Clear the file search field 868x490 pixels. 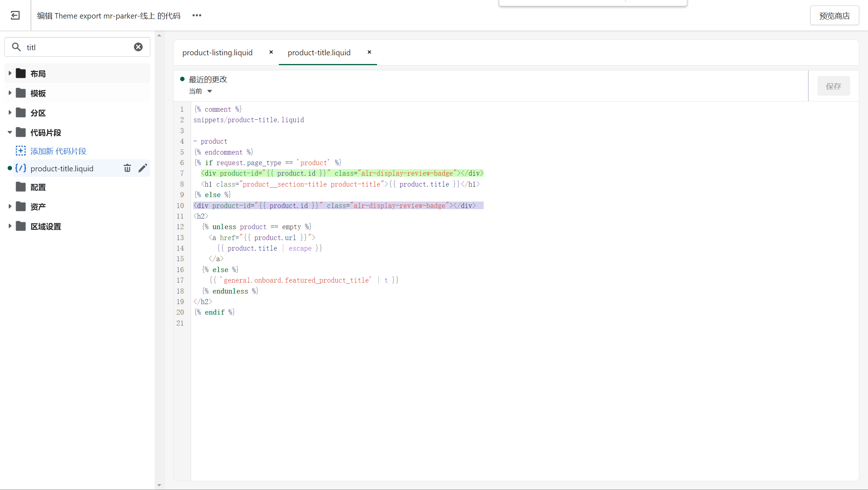point(138,47)
